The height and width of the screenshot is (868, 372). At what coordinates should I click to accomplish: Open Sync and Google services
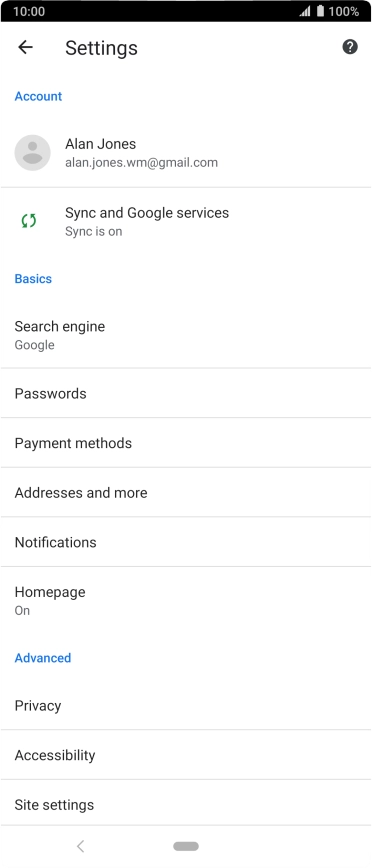point(186,221)
